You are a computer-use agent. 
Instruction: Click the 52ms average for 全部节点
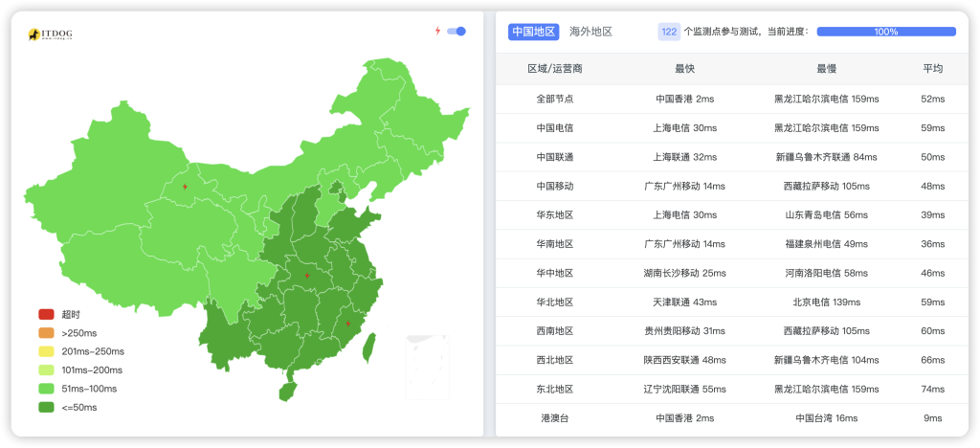[x=933, y=99]
